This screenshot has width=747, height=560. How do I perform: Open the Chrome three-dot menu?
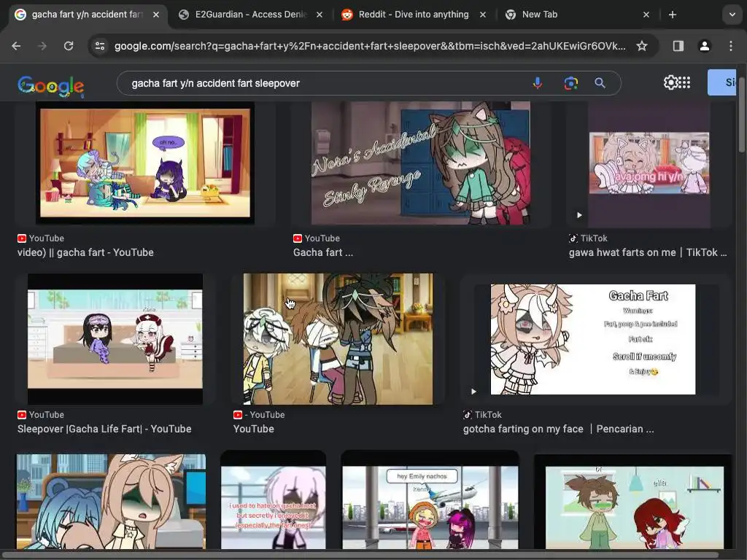pos(731,46)
